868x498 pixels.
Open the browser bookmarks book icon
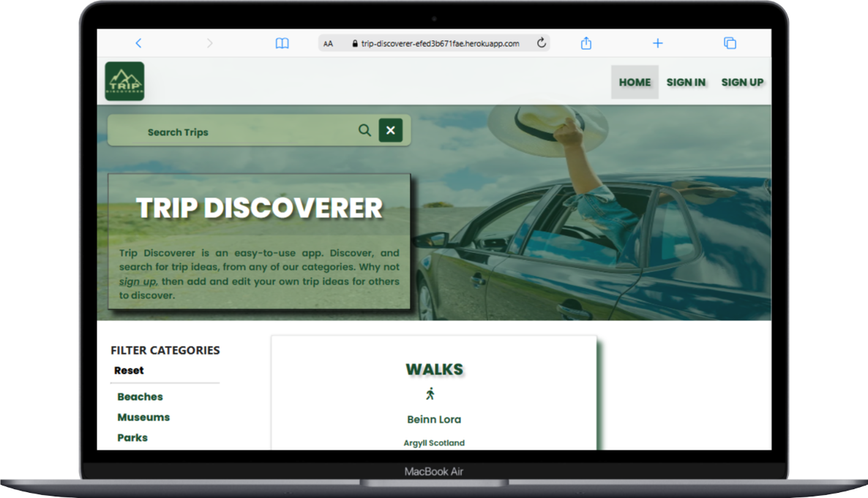[282, 43]
